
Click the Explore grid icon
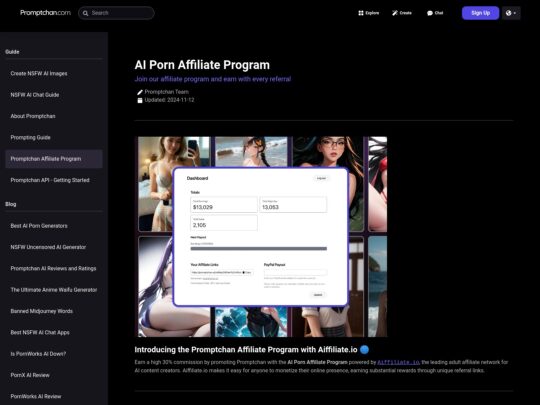click(361, 13)
